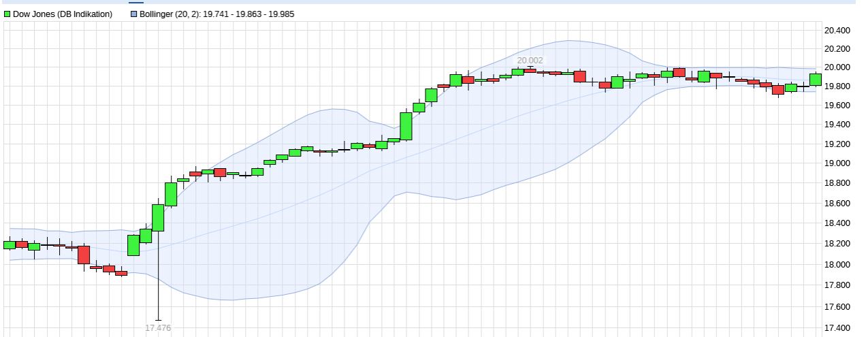
Task: Click the 19.600 axis label
Action: point(837,106)
